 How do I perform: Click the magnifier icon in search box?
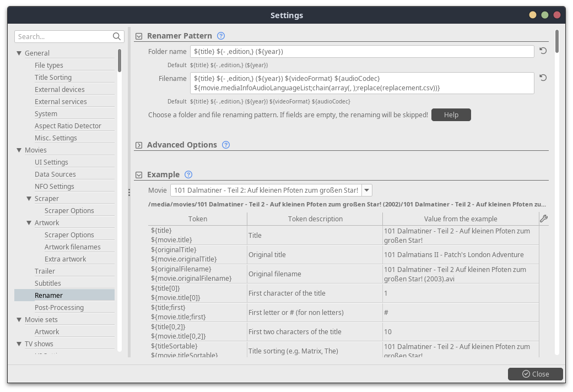point(117,36)
